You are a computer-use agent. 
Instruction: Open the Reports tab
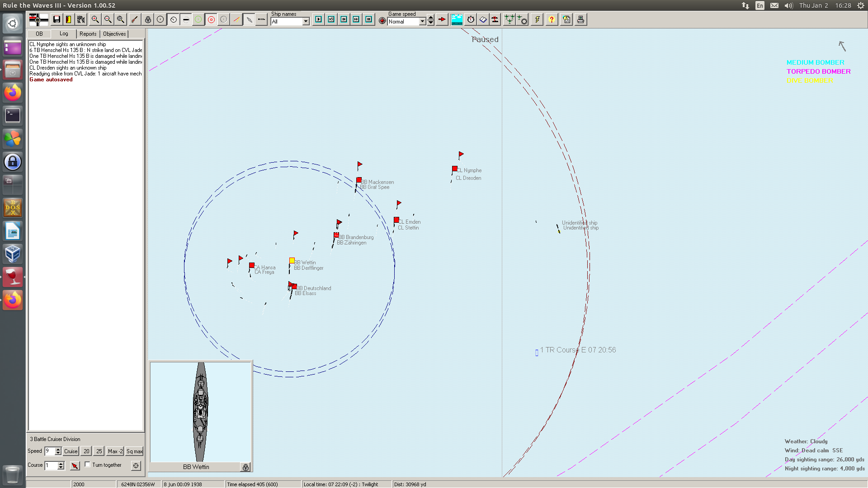coord(88,34)
